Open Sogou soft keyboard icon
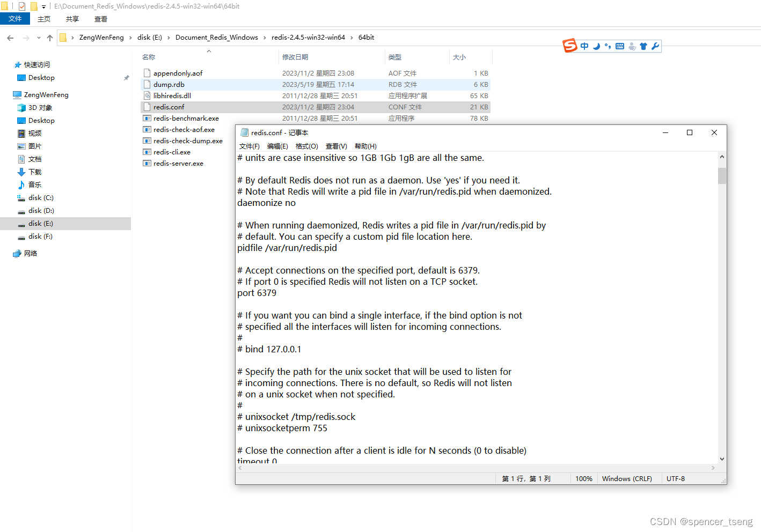The height and width of the screenshot is (532, 761). click(x=620, y=46)
